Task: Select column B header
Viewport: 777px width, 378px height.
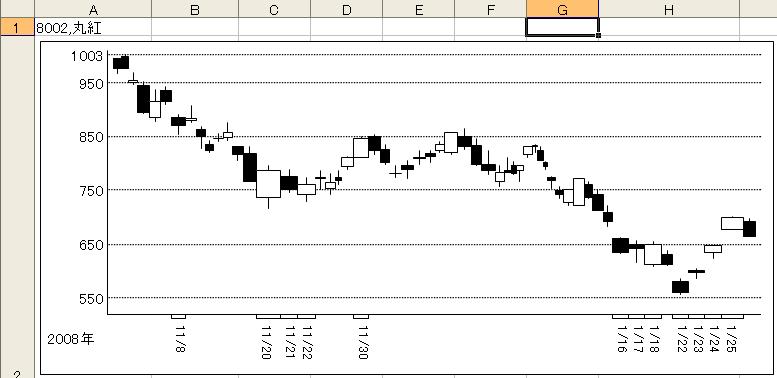Action: (x=195, y=9)
